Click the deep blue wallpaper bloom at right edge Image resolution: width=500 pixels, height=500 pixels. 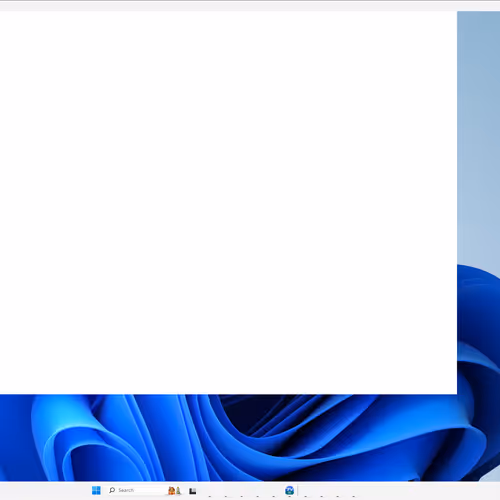pyautogui.click(x=480, y=317)
